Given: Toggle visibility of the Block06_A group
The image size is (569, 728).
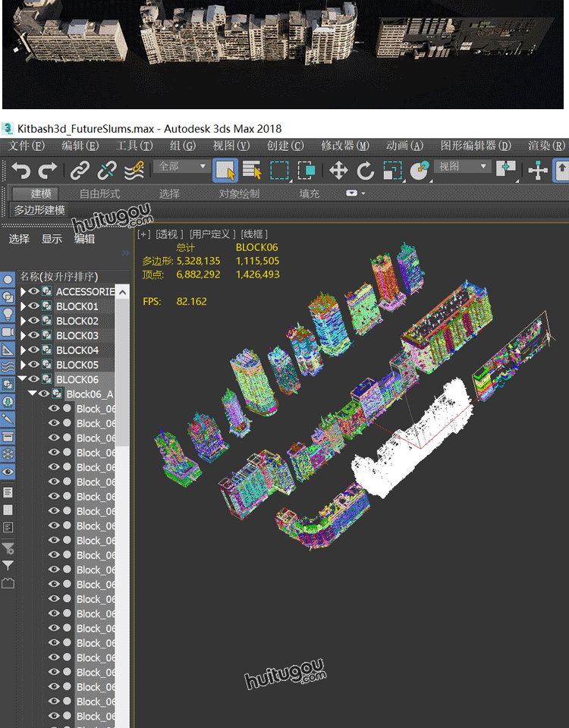Looking at the screenshot, I should click(44, 394).
